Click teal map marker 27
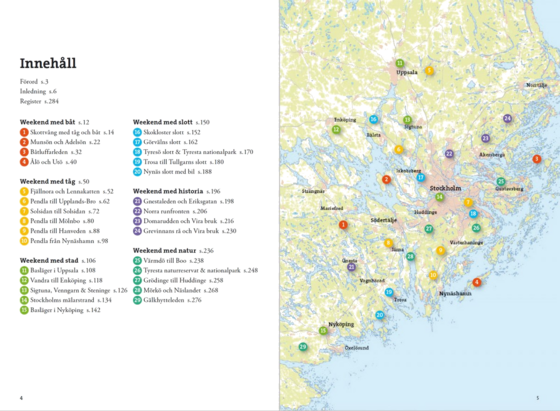This screenshot has width=560, height=411. pos(429,229)
